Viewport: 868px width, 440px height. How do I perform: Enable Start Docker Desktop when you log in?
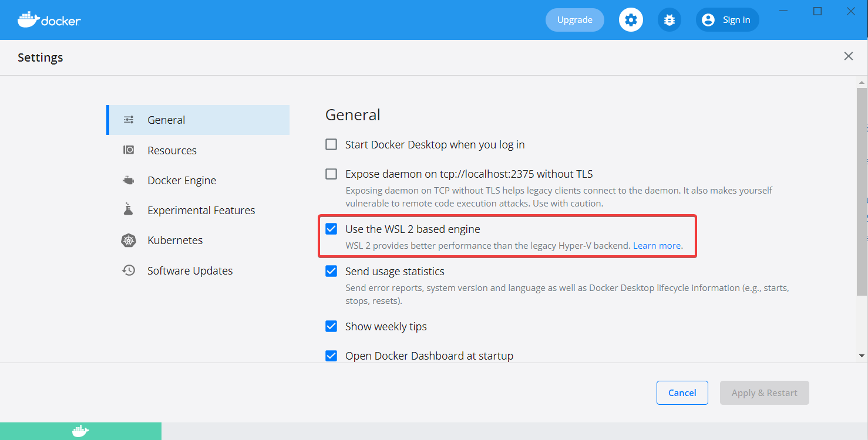pos(331,144)
